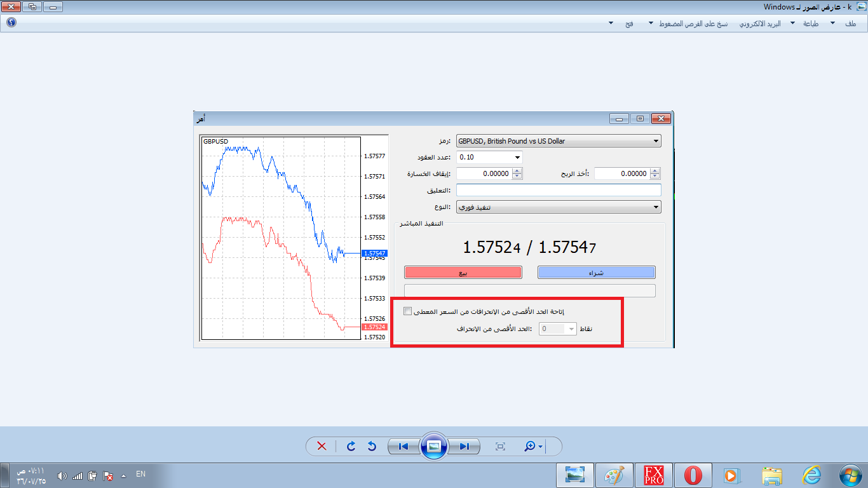868x488 pixels.
Task: Open the blue help icon in Photo Viewer
Action: click(x=11, y=22)
